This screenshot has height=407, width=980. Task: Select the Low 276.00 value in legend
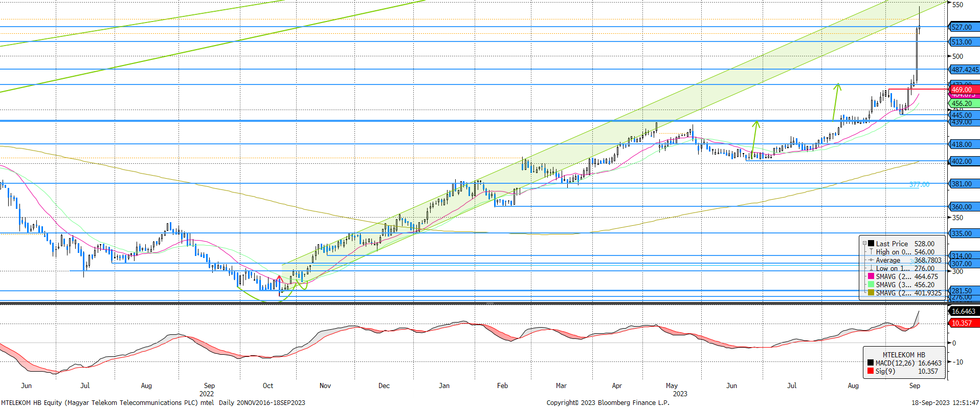[924, 268]
